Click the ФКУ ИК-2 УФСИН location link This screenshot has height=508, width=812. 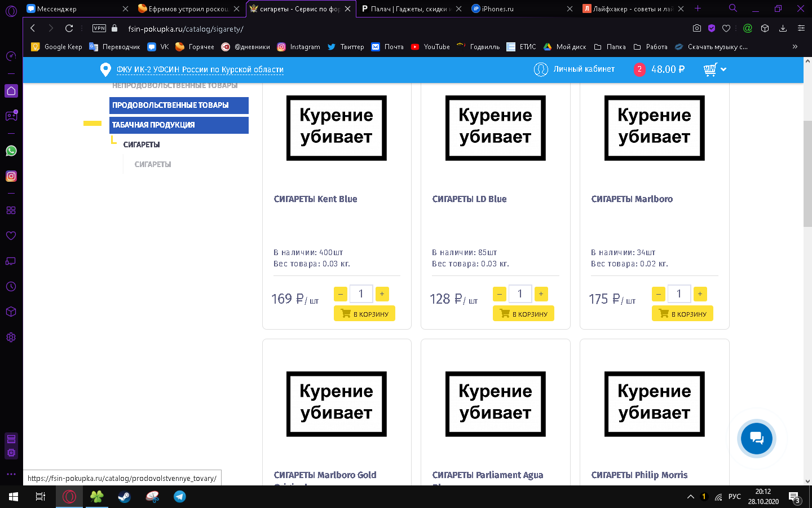click(x=200, y=69)
